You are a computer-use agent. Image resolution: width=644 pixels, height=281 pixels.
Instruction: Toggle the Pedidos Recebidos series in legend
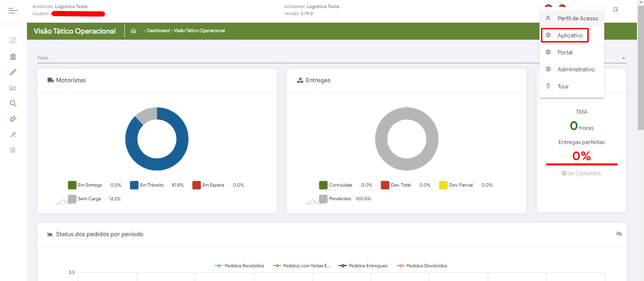click(x=239, y=266)
